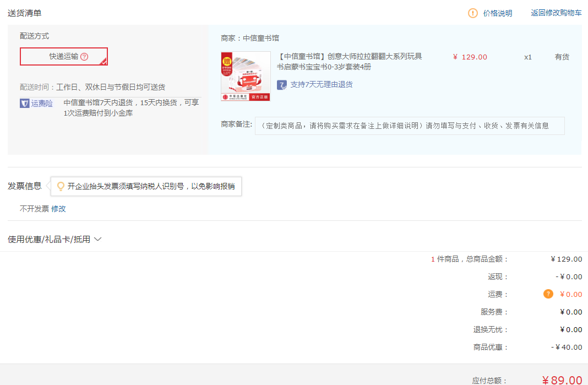Select the 快递运输 delivery option
588x385 pixels.
click(x=64, y=56)
